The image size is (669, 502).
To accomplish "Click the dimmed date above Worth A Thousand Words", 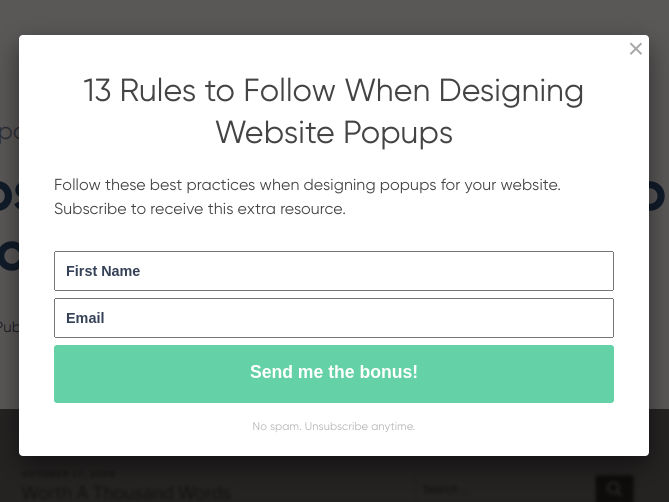I will [x=69, y=474].
